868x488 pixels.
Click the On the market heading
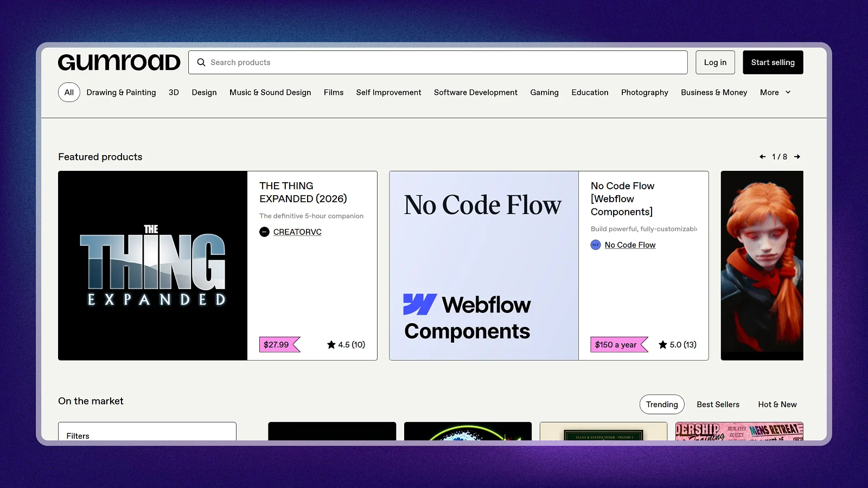point(91,401)
